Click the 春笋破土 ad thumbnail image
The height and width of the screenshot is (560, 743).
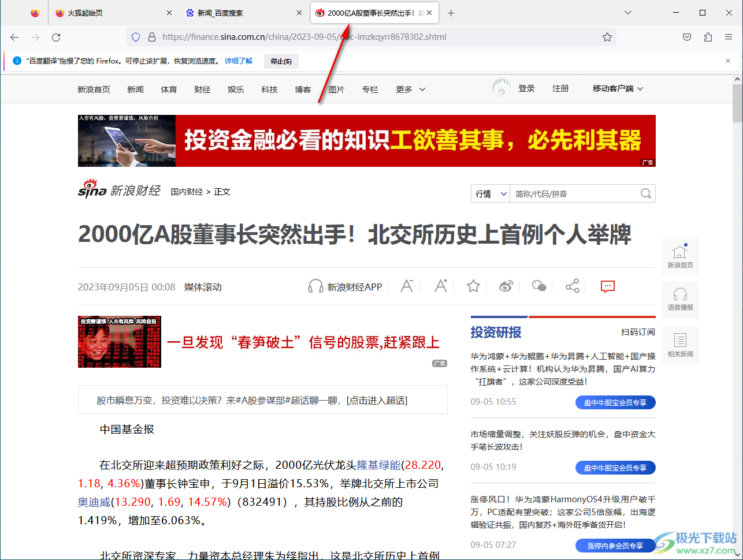120,342
